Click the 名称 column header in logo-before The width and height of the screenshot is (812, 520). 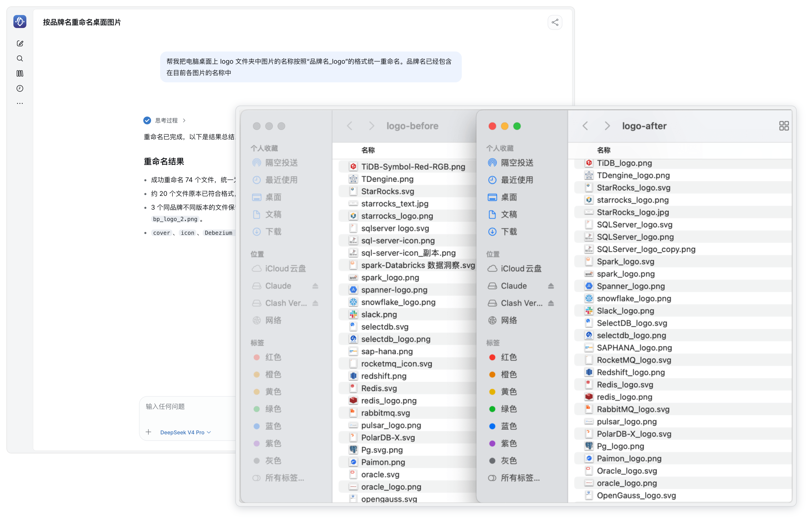[368, 150]
